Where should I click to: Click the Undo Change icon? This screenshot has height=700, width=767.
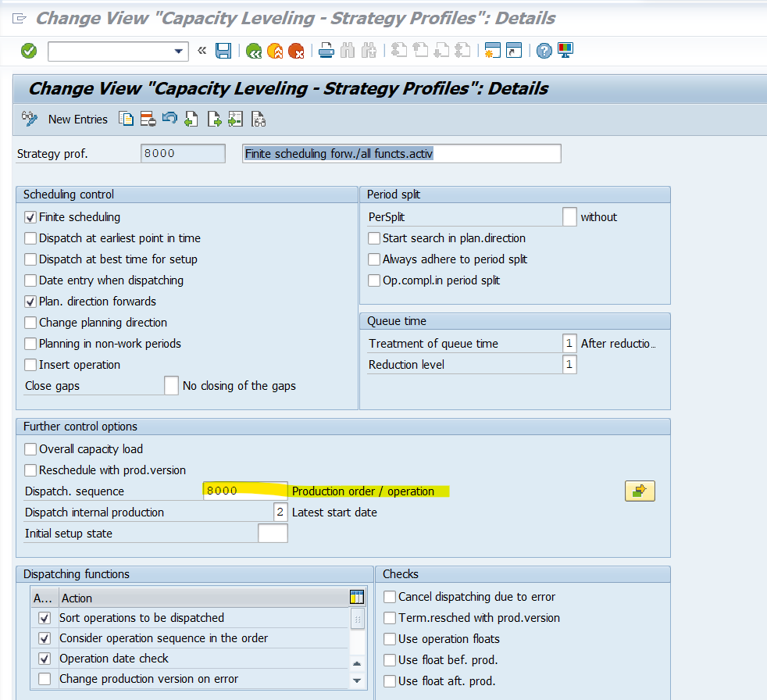169,119
